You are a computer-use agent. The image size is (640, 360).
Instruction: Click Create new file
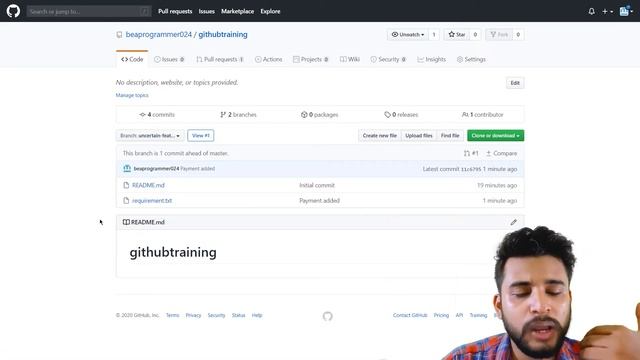point(380,136)
